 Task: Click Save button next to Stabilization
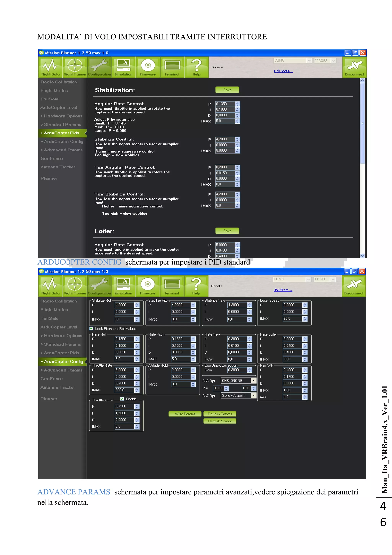tap(227, 90)
